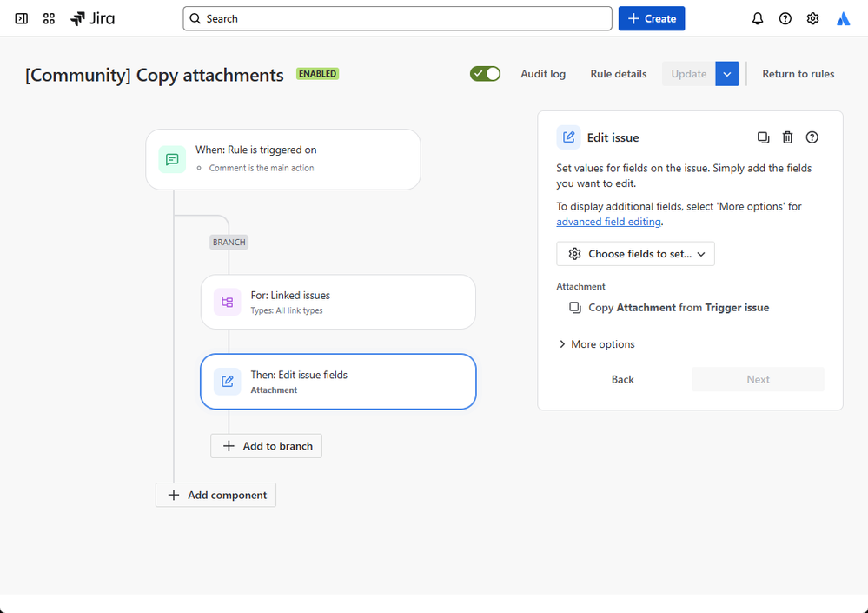
Task: Click the Types: All link types text
Action: (x=287, y=310)
